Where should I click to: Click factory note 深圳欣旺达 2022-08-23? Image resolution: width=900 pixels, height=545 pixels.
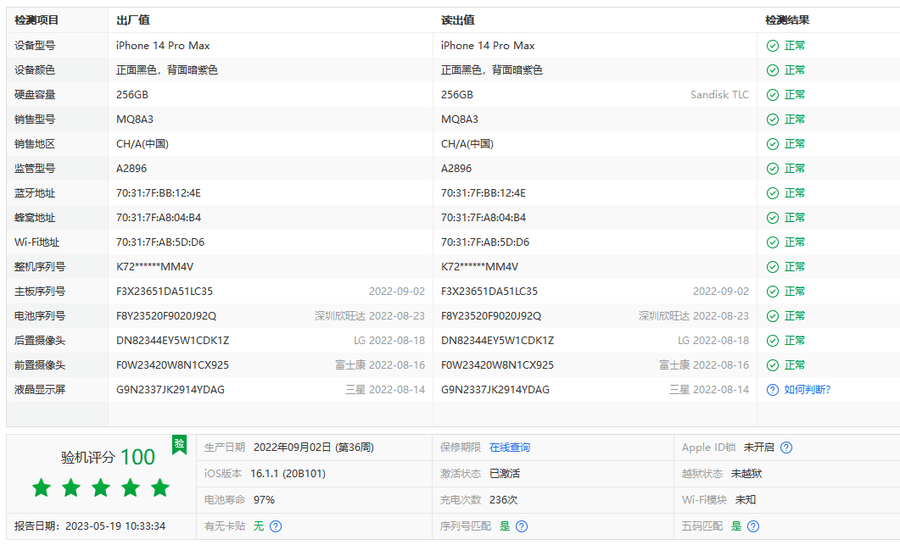tap(370, 316)
